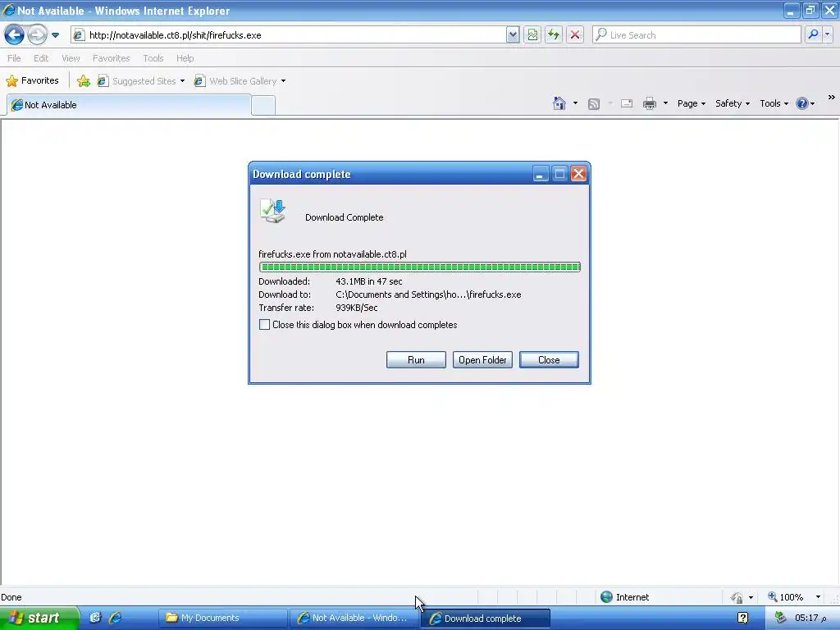Open the Web Slice Gallery dropdown
Image resolution: width=840 pixels, height=630 pixels.
click(x=240, y=81)
